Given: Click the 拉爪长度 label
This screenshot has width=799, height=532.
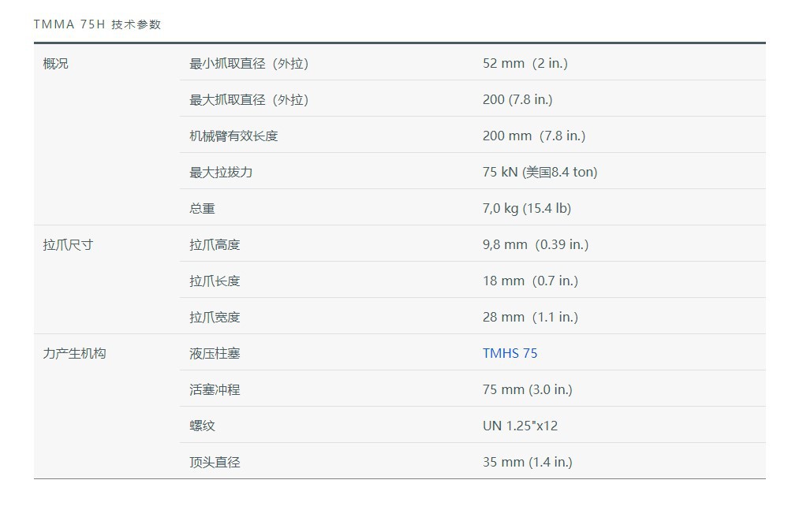Looking at the screenshot, I should [215, 281].
